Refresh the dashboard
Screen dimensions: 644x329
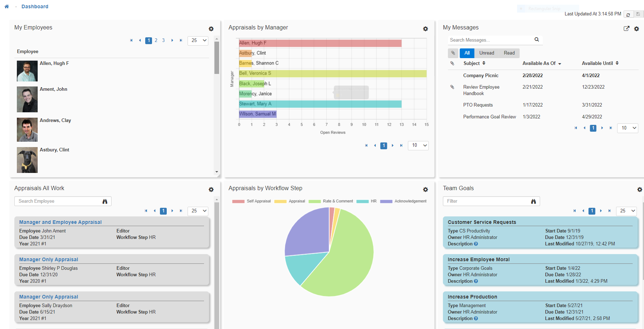[628, 14]
